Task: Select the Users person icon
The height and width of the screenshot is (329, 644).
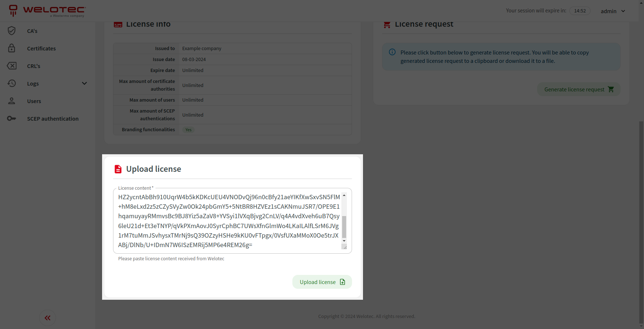Action: 12,101
